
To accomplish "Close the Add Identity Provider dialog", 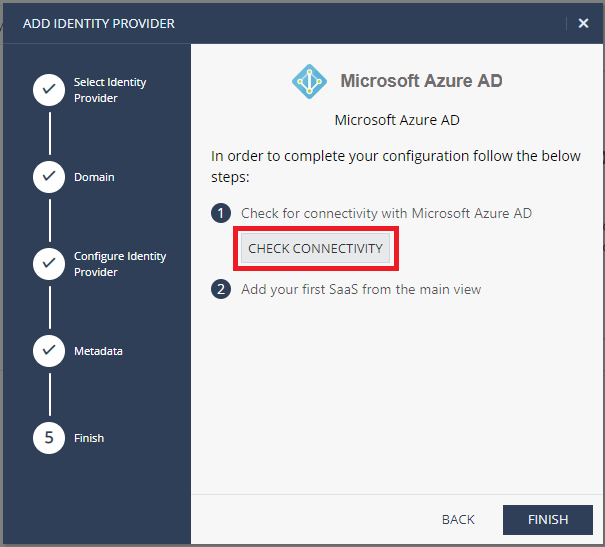I will coord(583,24).
